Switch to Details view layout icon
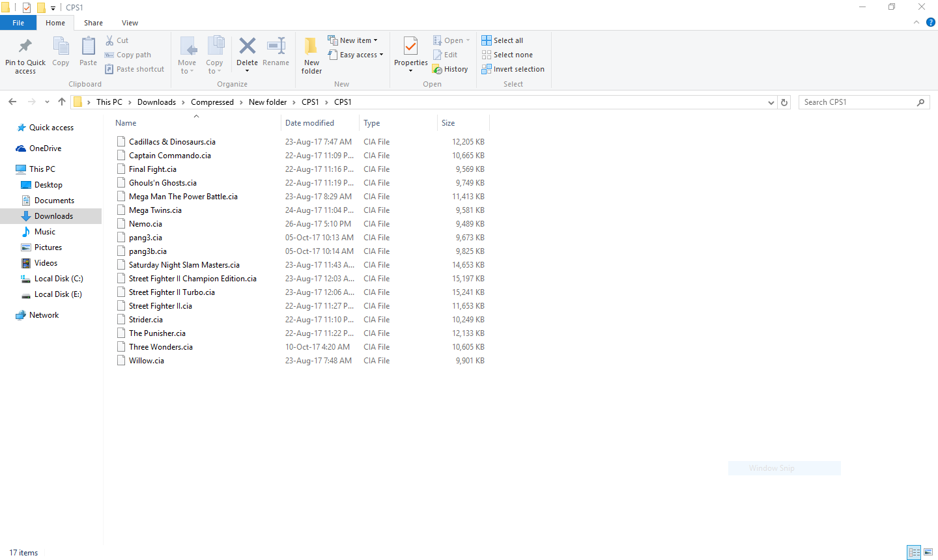This screenshot has height=560, width=938. click(914, 552)
